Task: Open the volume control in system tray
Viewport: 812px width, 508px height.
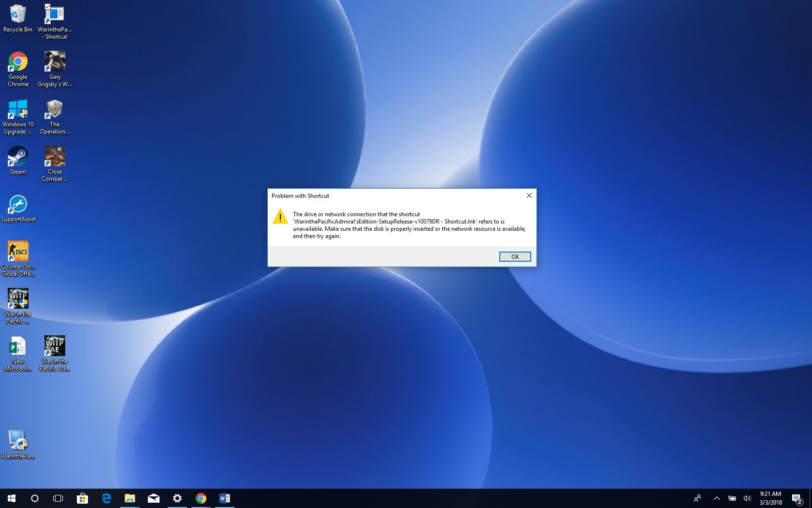Action: point(747,498)
